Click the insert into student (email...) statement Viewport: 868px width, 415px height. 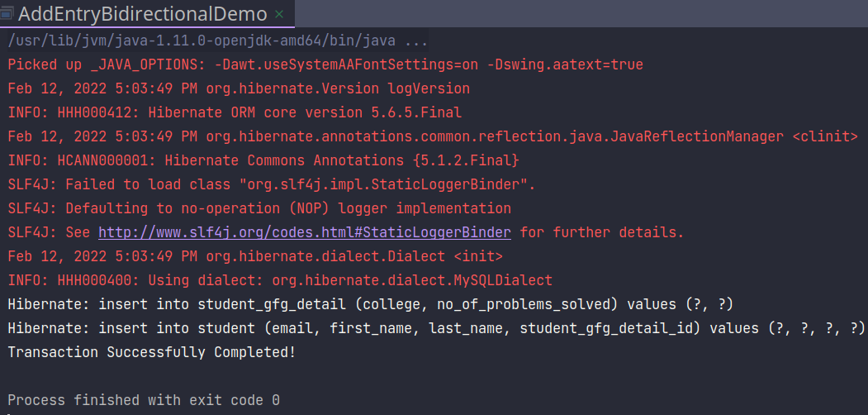click(x=435, y=328)
